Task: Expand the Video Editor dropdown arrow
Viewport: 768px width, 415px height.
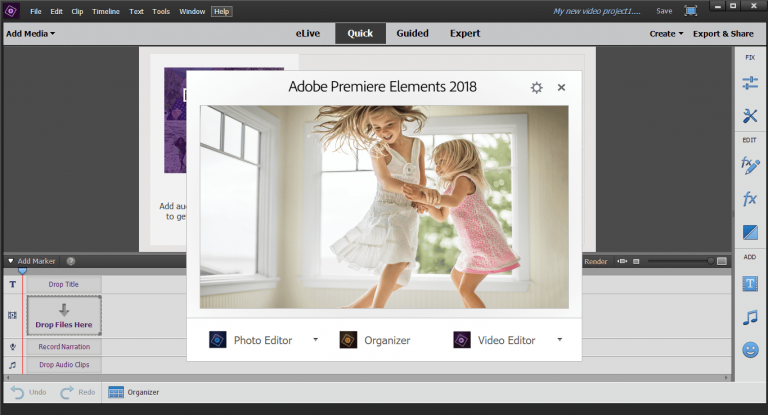Action: point(559,340)
